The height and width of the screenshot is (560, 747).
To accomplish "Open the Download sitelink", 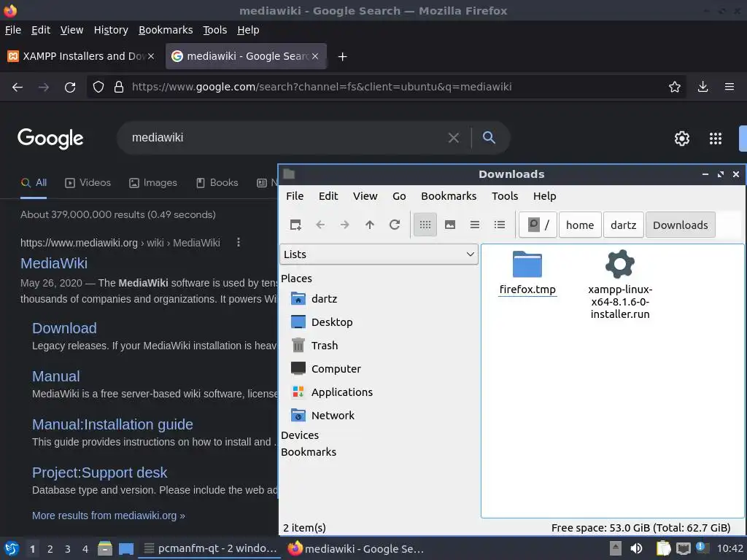I will (x=64, y=328).
